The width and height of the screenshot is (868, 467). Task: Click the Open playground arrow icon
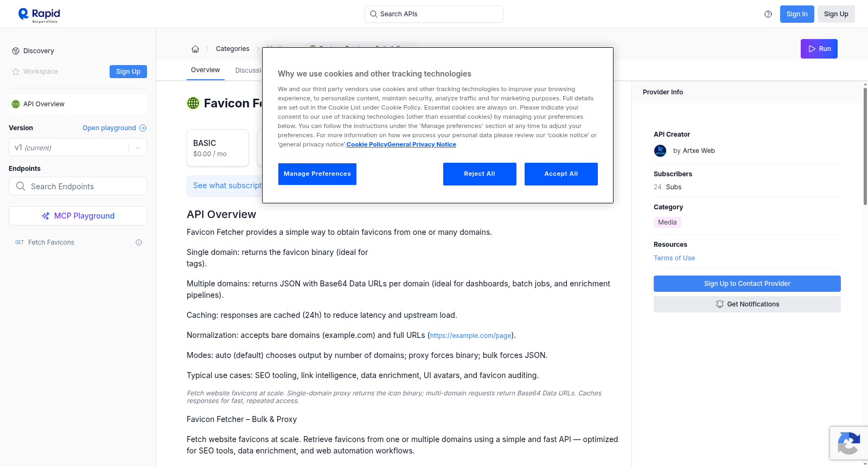tap(143, 128)
